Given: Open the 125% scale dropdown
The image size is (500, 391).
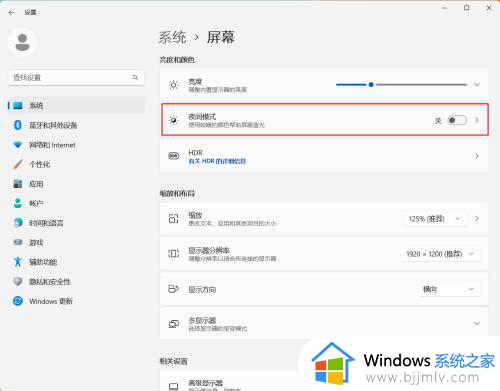Looking at the screenshot, I should [435, 219].
